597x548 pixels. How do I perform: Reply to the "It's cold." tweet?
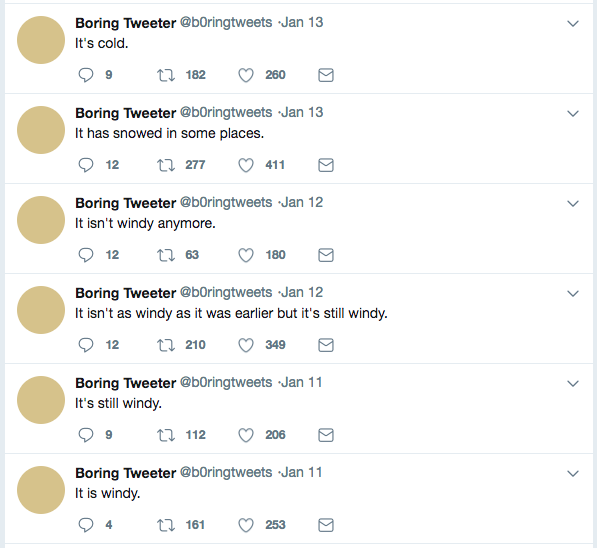(x=86, y=75)
